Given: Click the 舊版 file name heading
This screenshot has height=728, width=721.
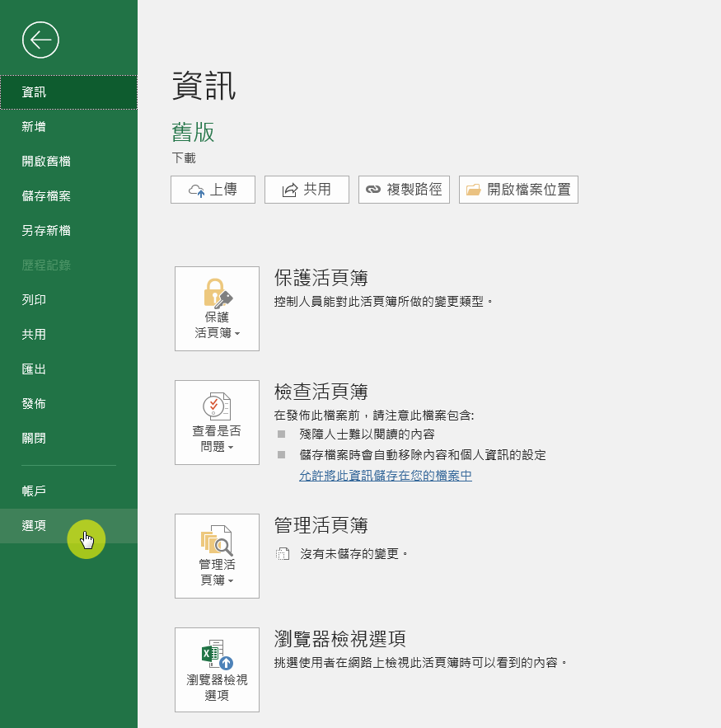Looking at the screenshot, I should (x=193, y=132).
